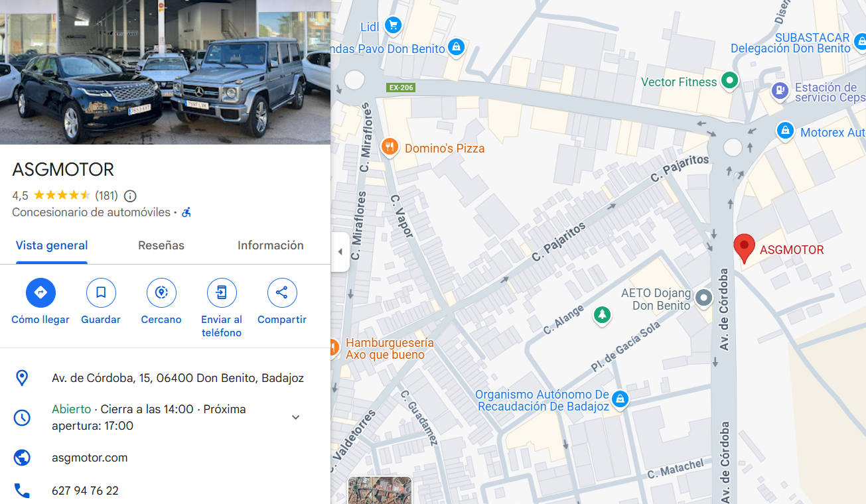This screenshot has height=504, width=866.
Task: Send to phone with Enviar al teléfono icon
Action: [222, 292]
